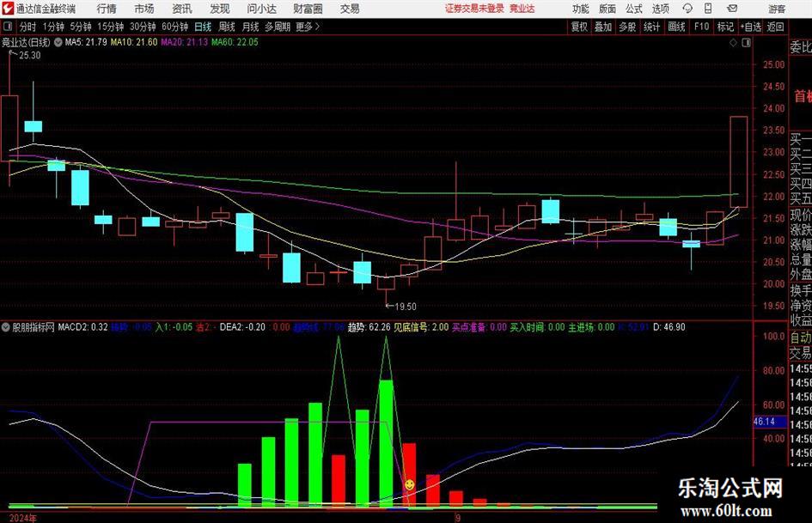Open the 资讯 menu

[182, 9]
